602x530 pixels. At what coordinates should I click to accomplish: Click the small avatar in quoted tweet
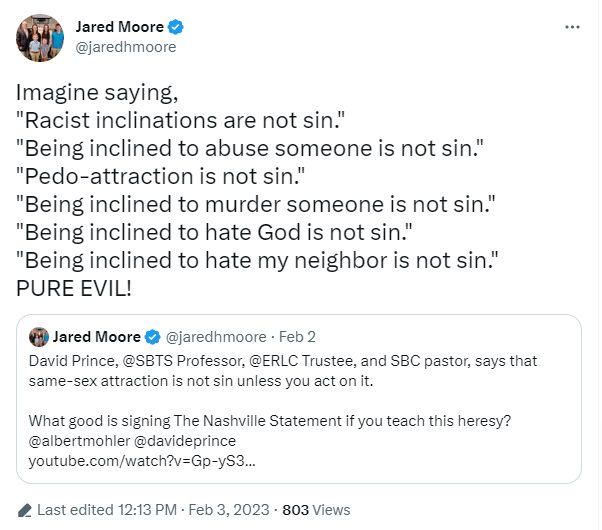click(x=39, y=337)
